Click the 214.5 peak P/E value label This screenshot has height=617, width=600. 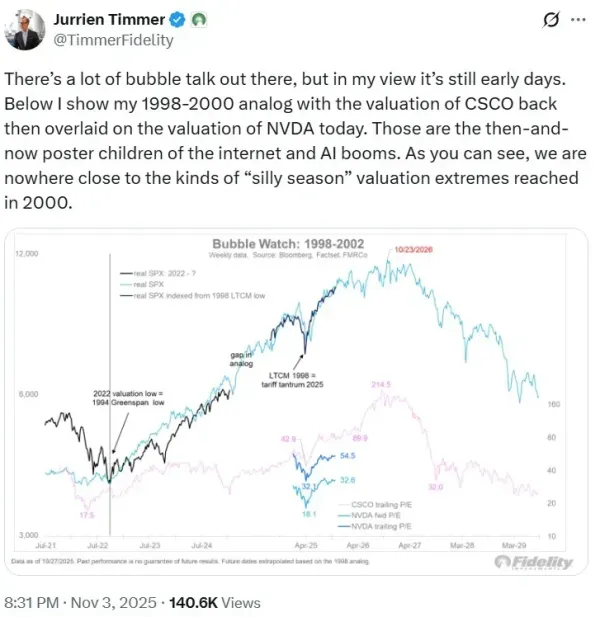pos(381,386)
